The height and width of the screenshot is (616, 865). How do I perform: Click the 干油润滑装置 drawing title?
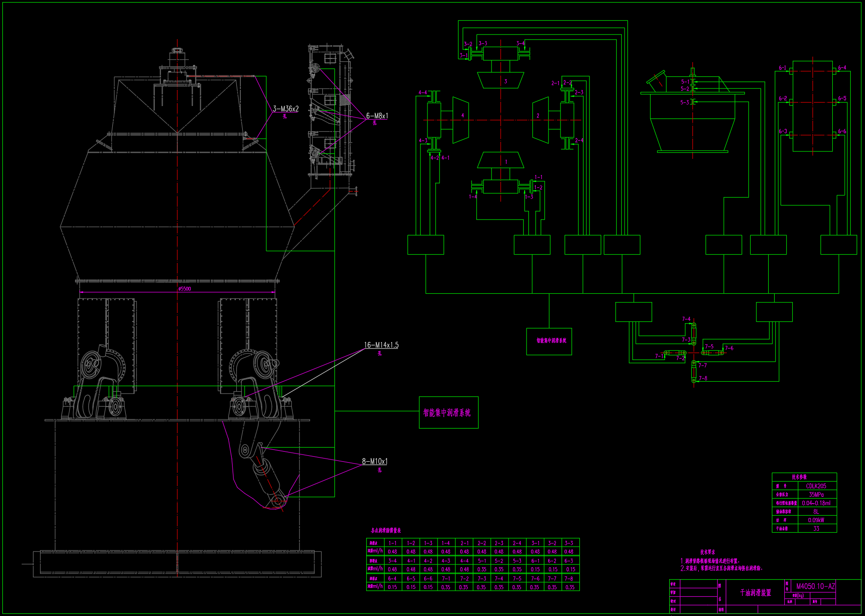click(x=755, y=593)
